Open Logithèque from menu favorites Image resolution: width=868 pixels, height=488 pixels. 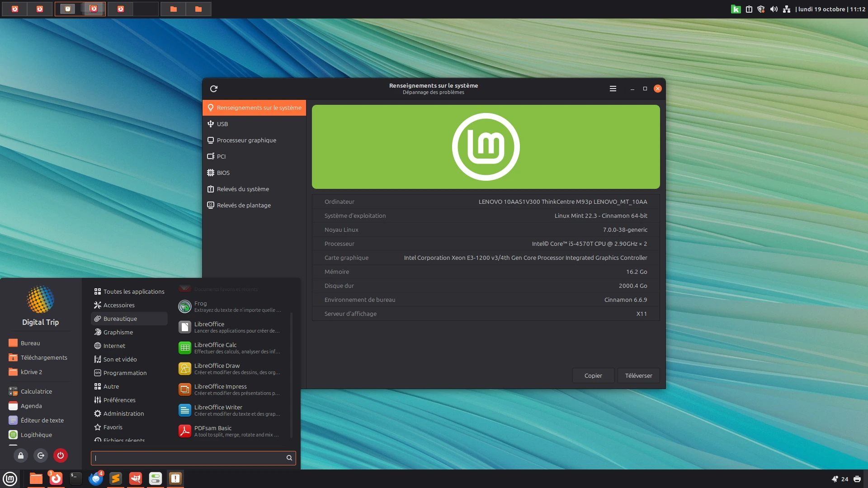[30, 435]
